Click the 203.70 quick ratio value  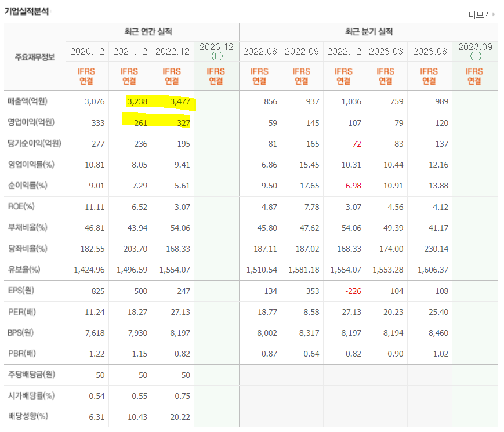(x=135, y=249)
